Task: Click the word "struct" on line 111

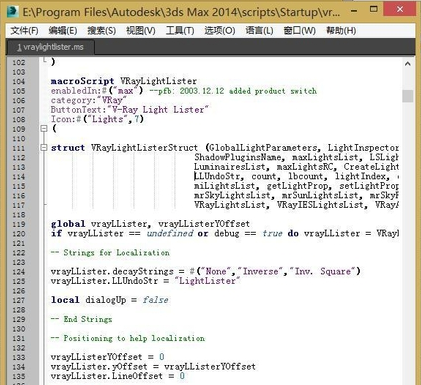Action: coord(68,148)
